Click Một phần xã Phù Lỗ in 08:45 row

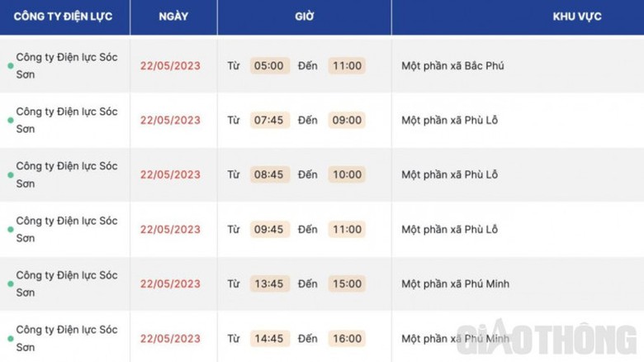(x=449, y=174)
